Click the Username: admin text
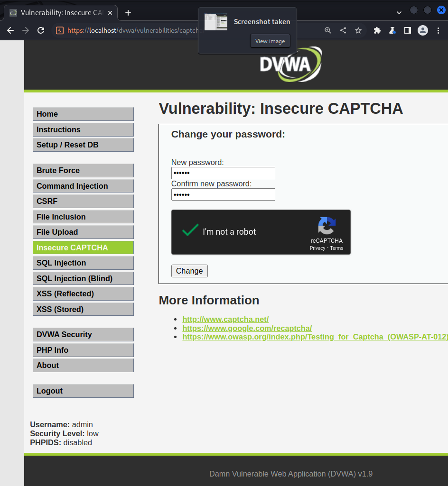Screen dimensions: 448x486 (x=61, y=425)
